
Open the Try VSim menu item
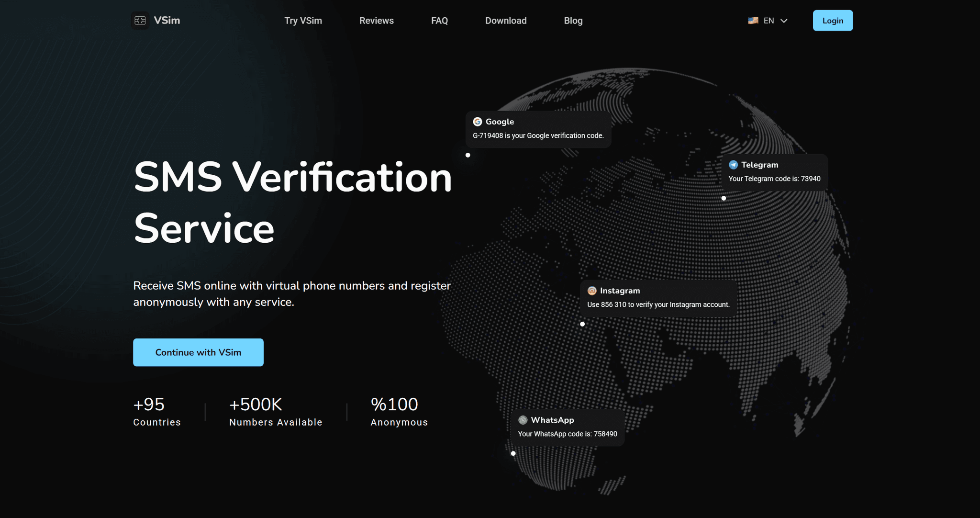point(303,21)
